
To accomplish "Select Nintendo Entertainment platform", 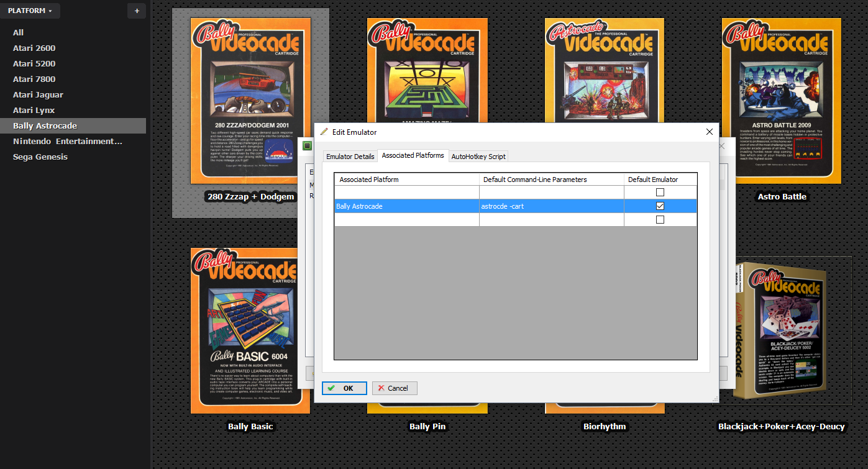I will pos(68,141).
